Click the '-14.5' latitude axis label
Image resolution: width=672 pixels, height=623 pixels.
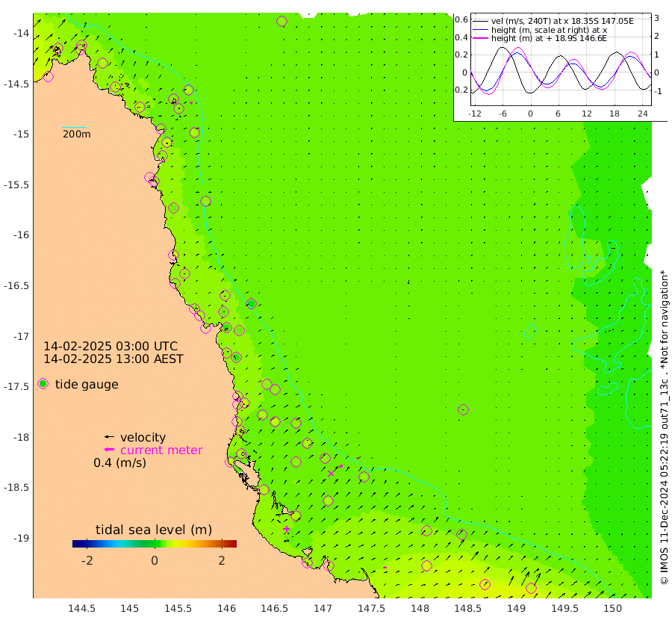[16, 84]
